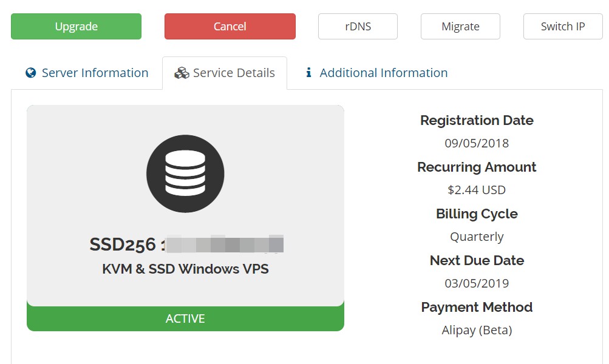Open the rDNS settings button
Image resolution: width=609 pixels, height=364 pixels.
pyautogui.click(x=358, y=27)
